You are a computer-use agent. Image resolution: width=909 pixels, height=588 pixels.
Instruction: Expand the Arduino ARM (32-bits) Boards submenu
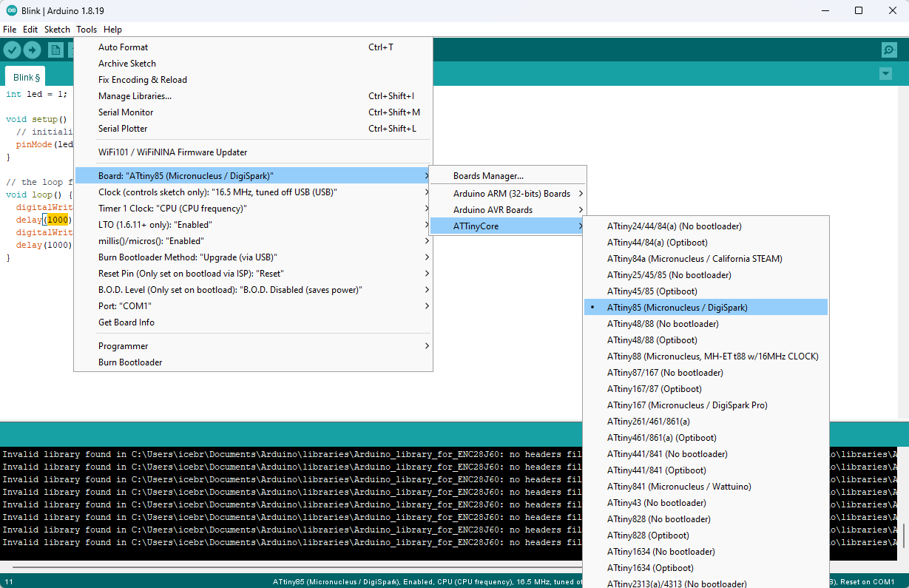coord(511,193)
